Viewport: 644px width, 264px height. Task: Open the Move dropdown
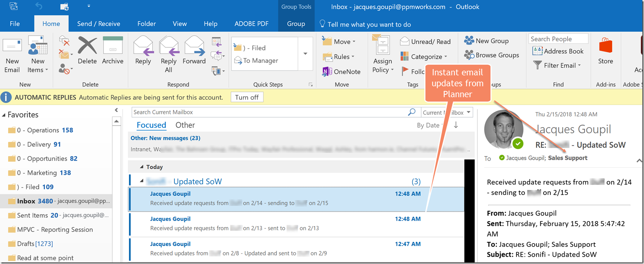click(339, 41)
